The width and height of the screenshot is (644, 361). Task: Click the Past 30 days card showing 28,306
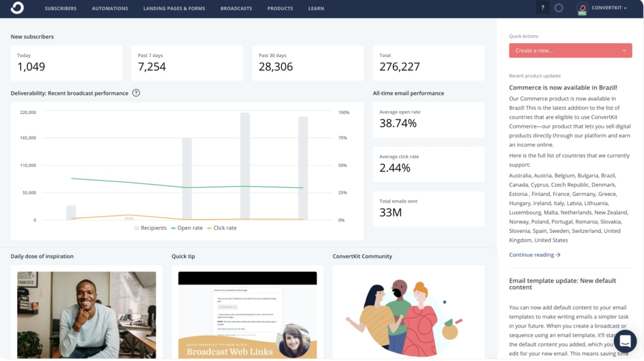(308, 63)
